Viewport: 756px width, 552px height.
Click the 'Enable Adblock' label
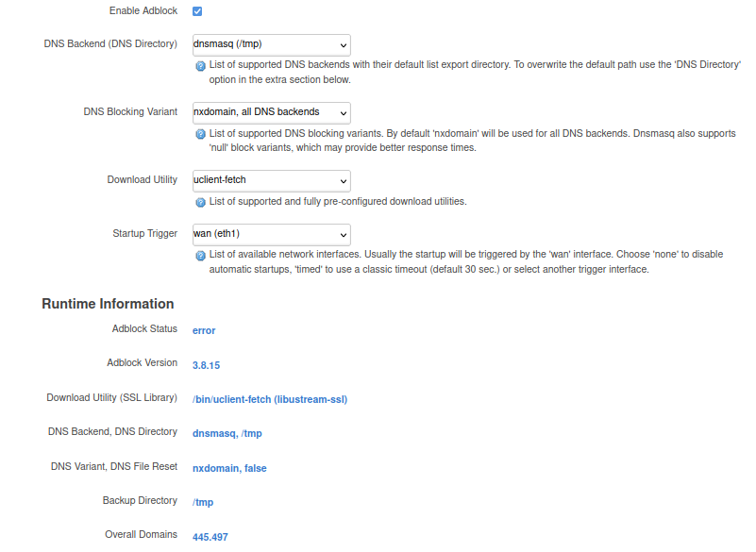coord(143,10)
